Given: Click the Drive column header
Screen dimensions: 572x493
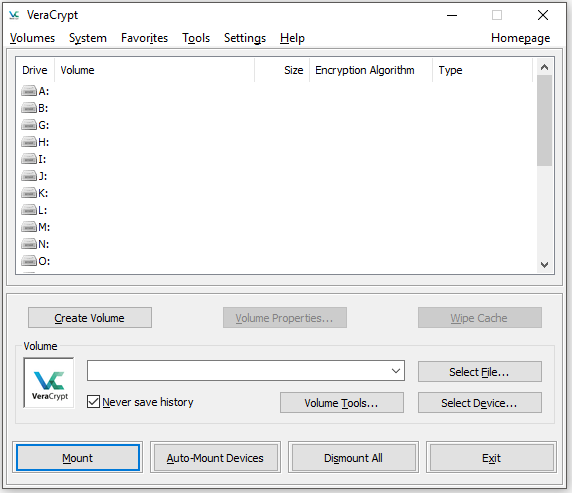Looking at the screenshot, I should [35, 70].
